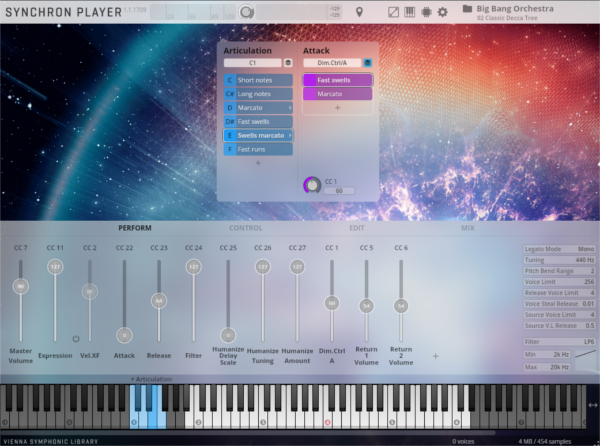
Task: Open the Filter LP6 type dropdown
Action: pos(559,342)
